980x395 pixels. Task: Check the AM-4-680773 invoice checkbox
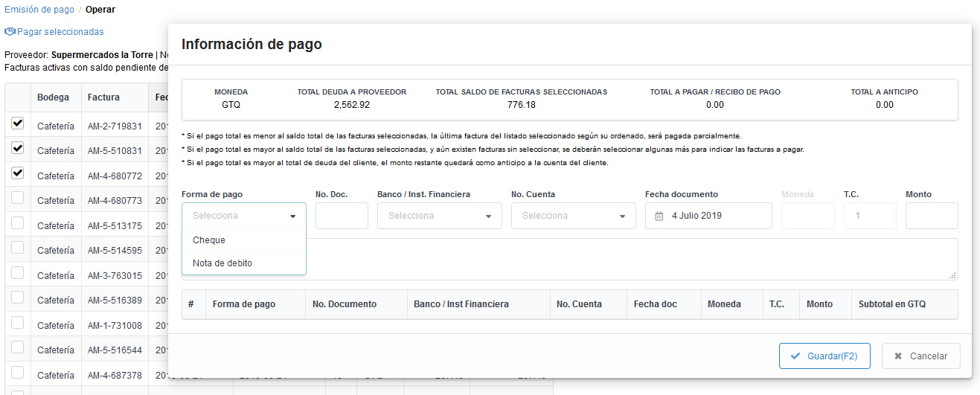(x=17, y=199)
